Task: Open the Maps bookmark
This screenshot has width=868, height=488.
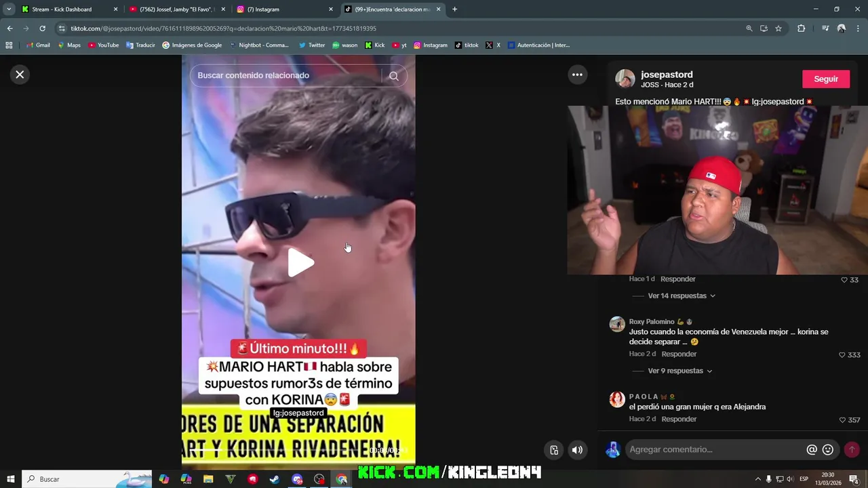Action: (x=69, y=45)
